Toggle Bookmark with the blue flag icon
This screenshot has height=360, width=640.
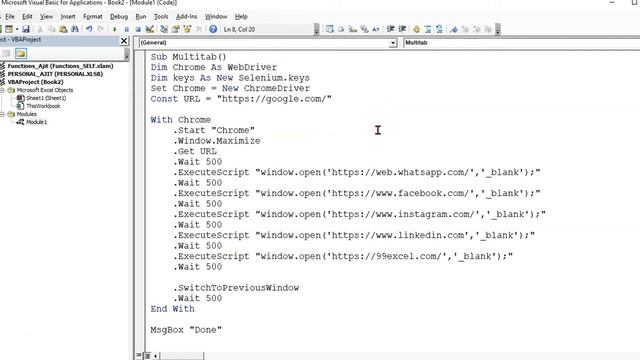click(x=453, y=29)
